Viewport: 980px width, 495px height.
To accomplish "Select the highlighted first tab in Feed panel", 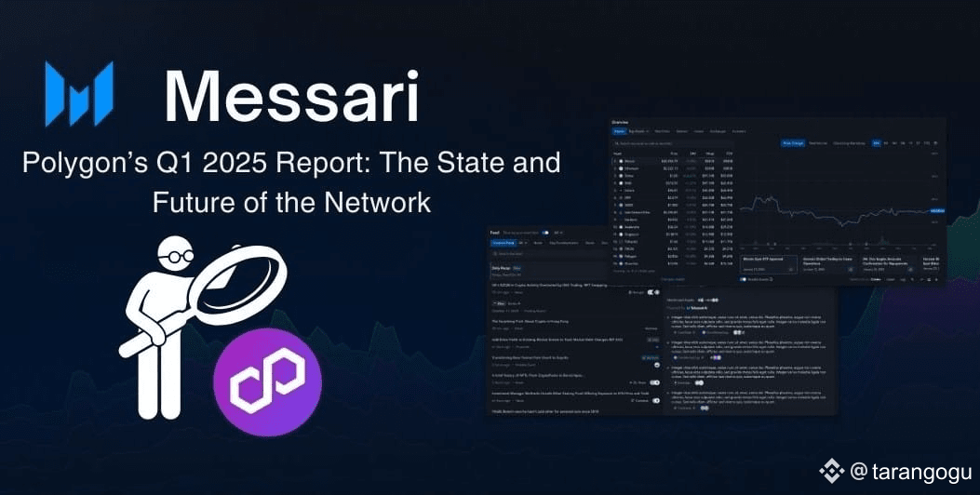I will (503, 243).
